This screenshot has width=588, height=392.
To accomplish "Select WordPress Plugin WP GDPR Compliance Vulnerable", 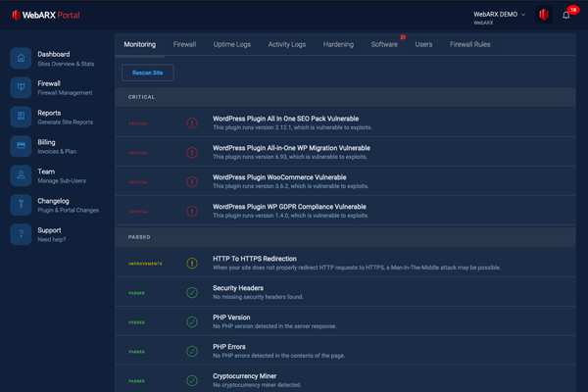I will click(289, 207).
